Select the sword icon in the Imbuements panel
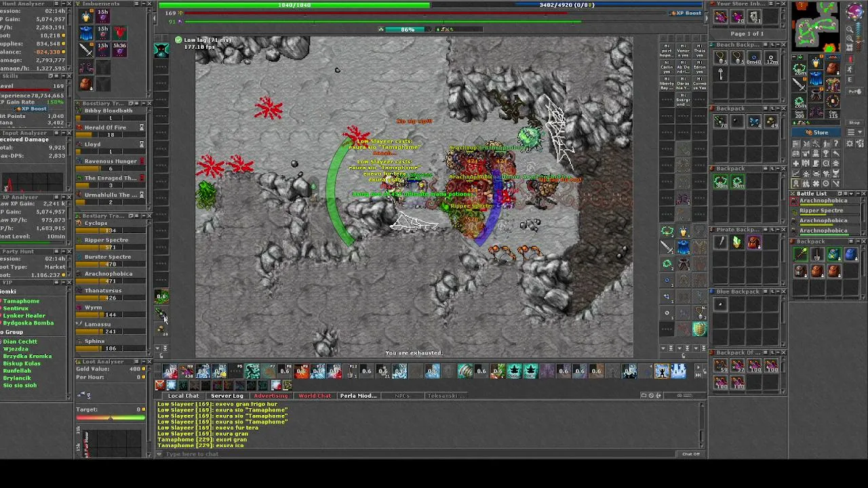868x488 pixels. click(86, 49)
